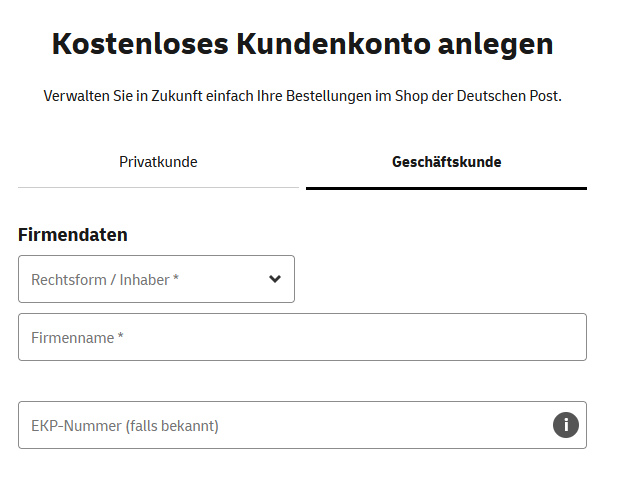Expand legal form options using the down arrow
The width and height of the screenshot is (617, 482).
point(275,279)
